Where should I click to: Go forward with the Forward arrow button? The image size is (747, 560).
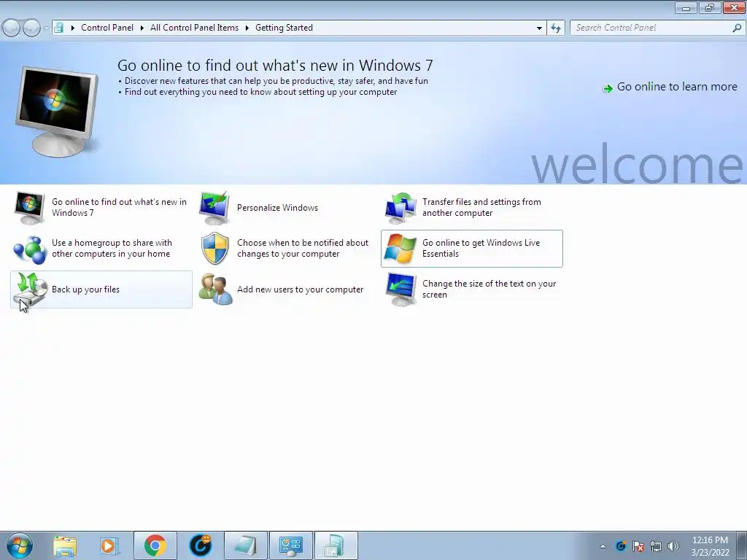coord(31,28)
